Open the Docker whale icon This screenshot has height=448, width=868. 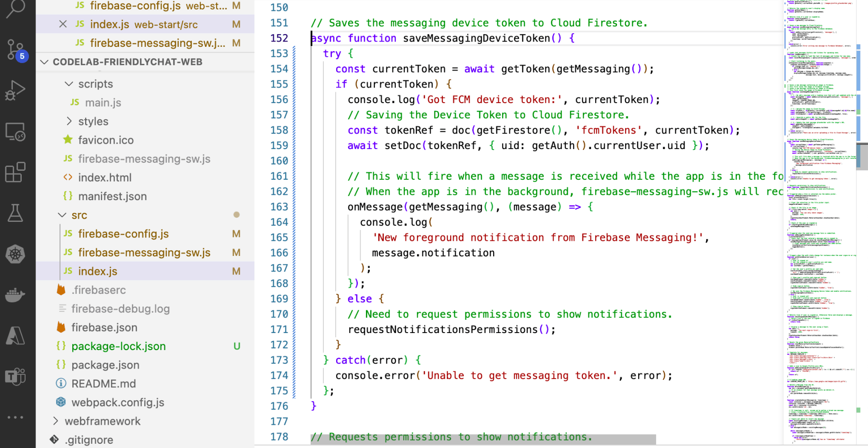click(15, 295)
